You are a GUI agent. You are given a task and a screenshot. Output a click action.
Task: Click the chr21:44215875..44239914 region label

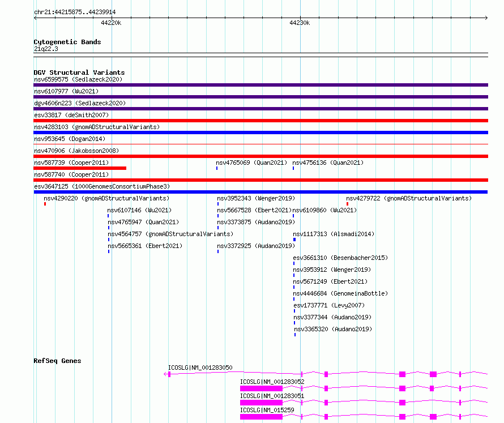click(x=75, y=12)
